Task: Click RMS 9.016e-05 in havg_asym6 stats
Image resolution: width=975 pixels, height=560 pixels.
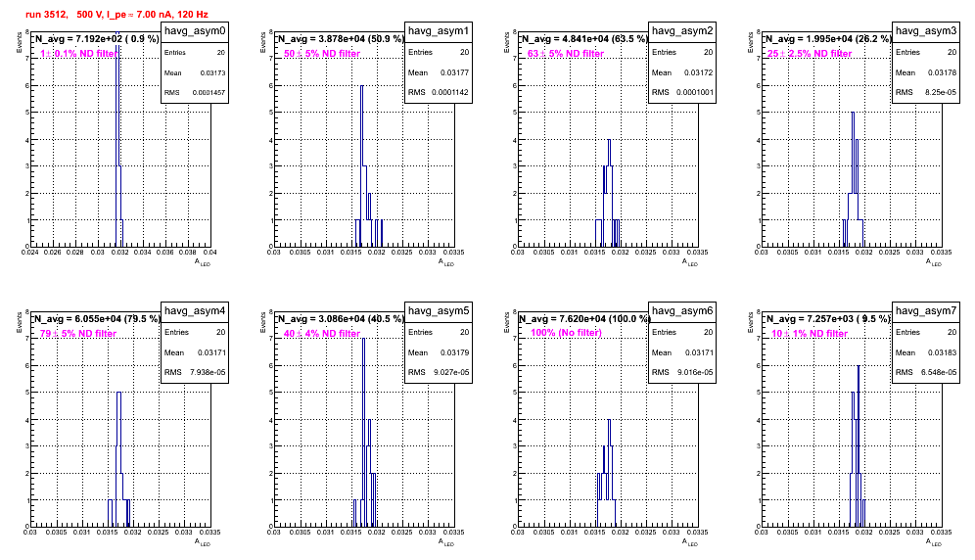Action: (x=682, y=373)
